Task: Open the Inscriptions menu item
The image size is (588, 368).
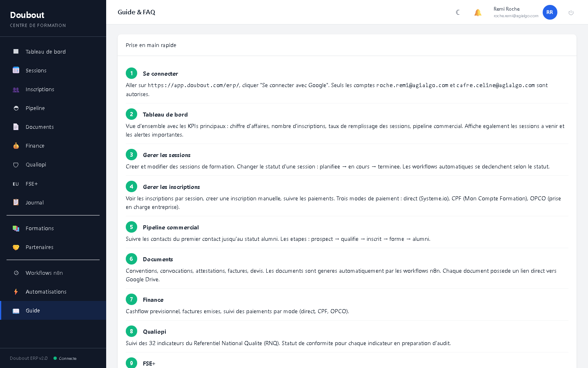Action: pyautogui.click(x=40, y=89)
